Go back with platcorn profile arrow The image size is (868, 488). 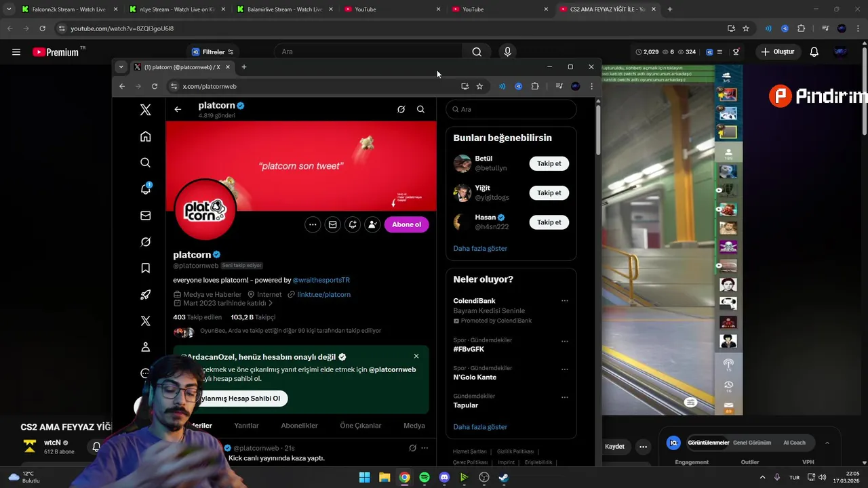pyautogui.click(x=178, y=109)
